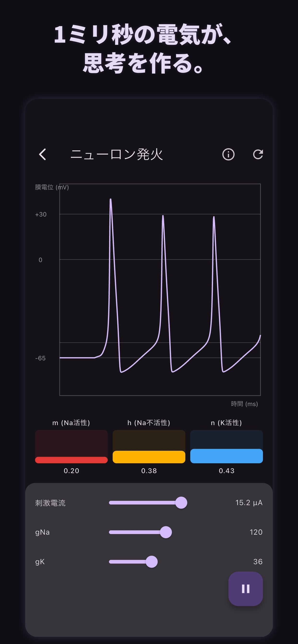The image size is (298, 644).
Task: Tap the gK label
Action: 40,562
